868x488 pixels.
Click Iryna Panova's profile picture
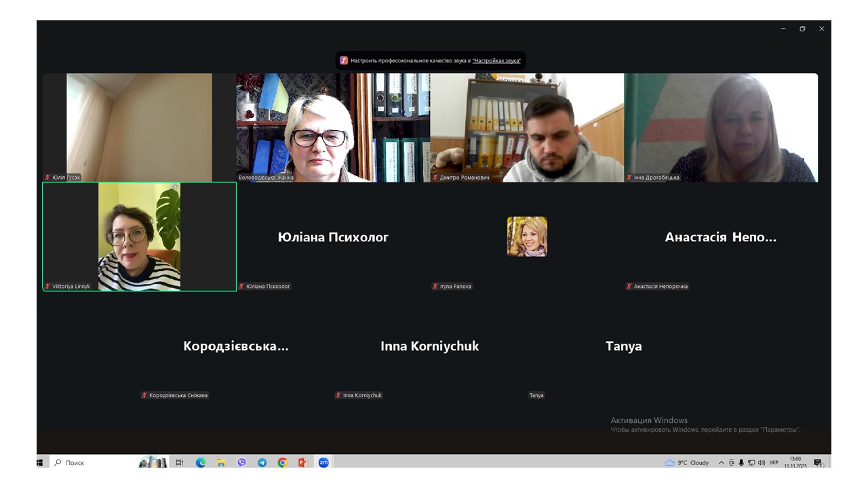click(x=527, y=237)
